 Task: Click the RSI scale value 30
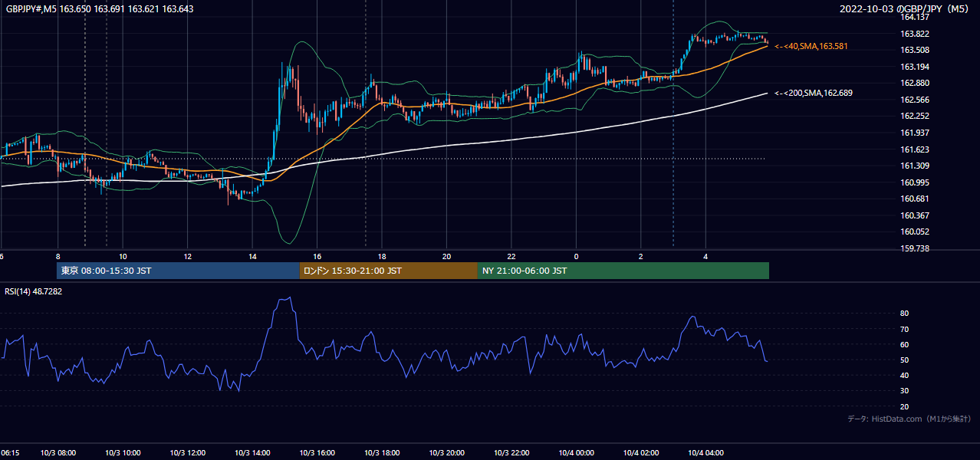(904, 391)
